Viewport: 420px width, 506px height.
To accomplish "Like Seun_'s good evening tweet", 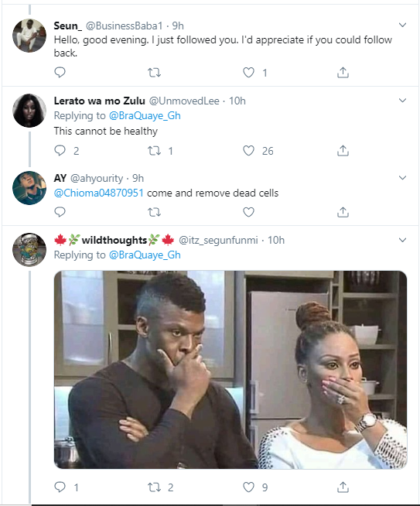I will (x=248, y=73).
